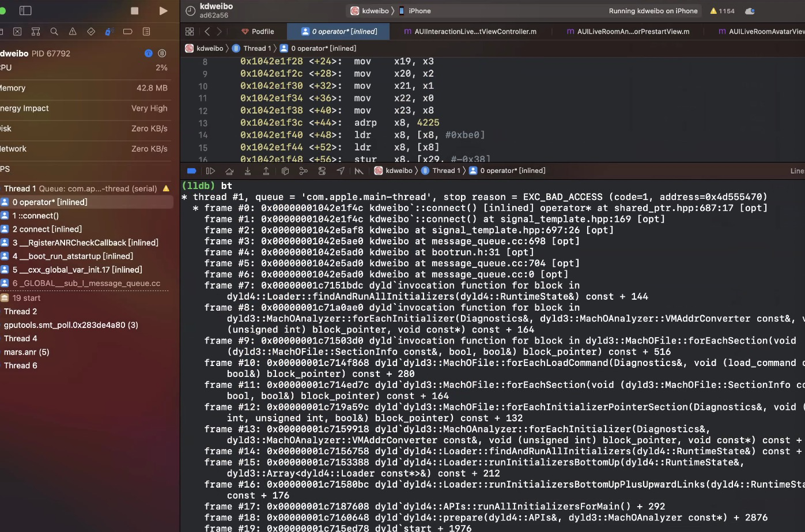Click the process view options icon
The image size is (805, 532).
point(162,54)
